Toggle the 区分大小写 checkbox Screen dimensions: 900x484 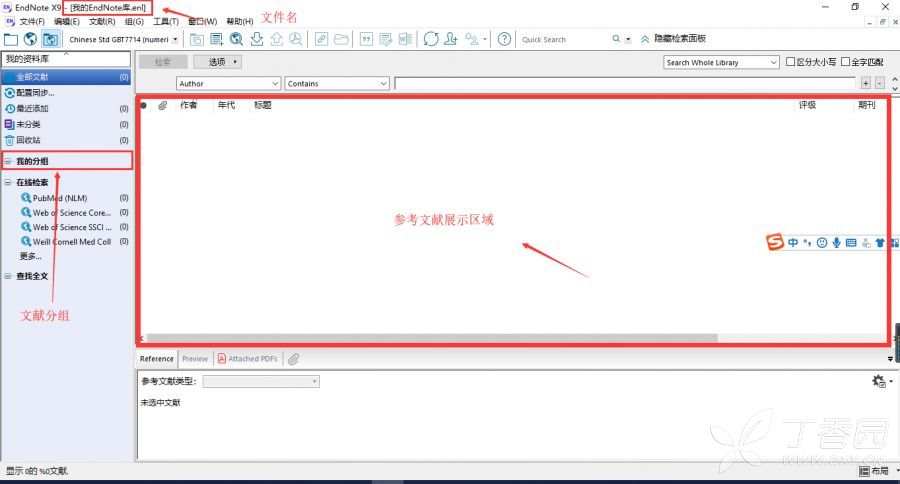point(790,61)
